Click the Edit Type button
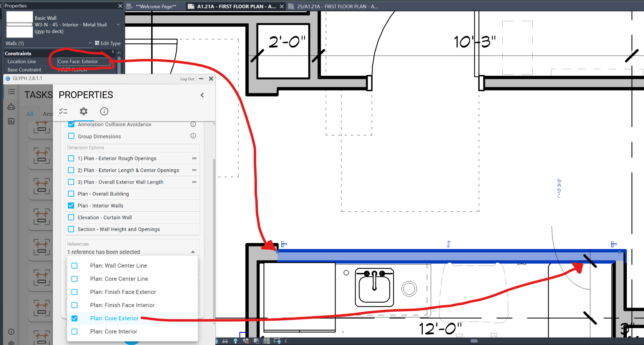 (108, 43)
